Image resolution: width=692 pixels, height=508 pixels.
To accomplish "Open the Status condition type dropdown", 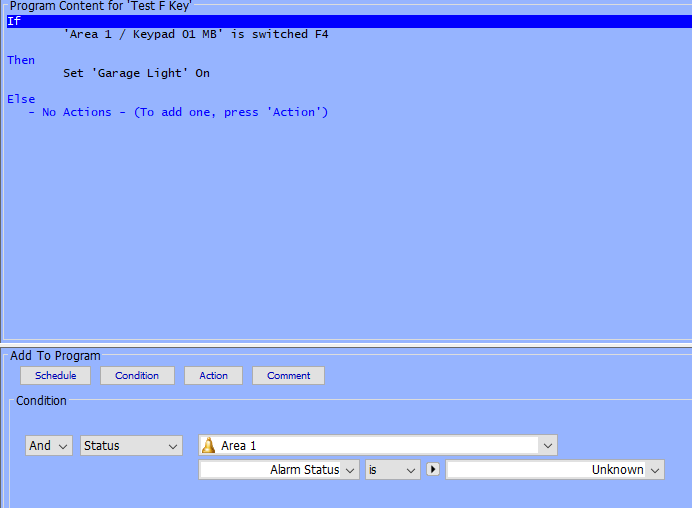I will (x=131, y=446).
